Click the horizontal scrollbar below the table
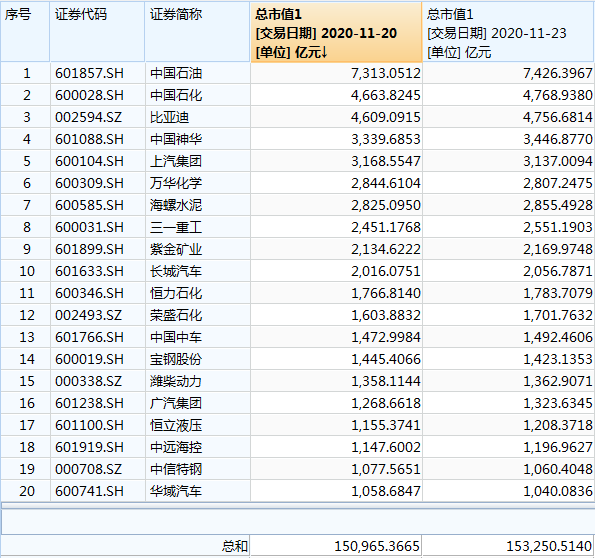 click(x=298, y=505)
